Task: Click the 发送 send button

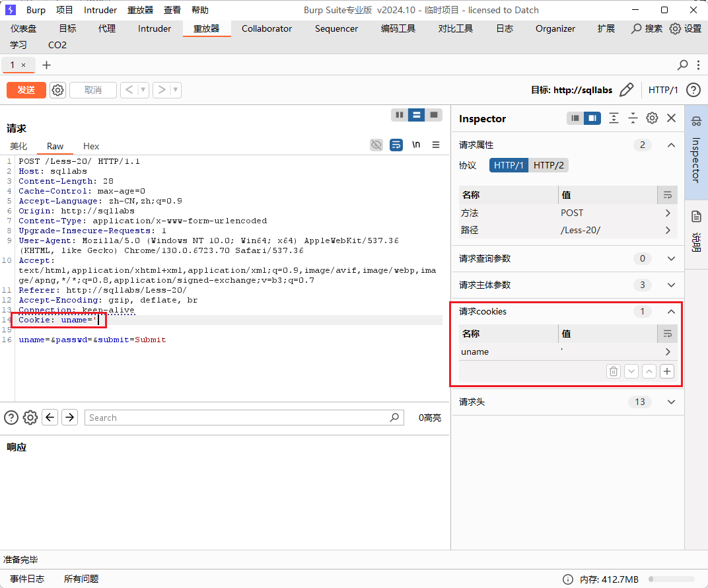Action: 26,90
